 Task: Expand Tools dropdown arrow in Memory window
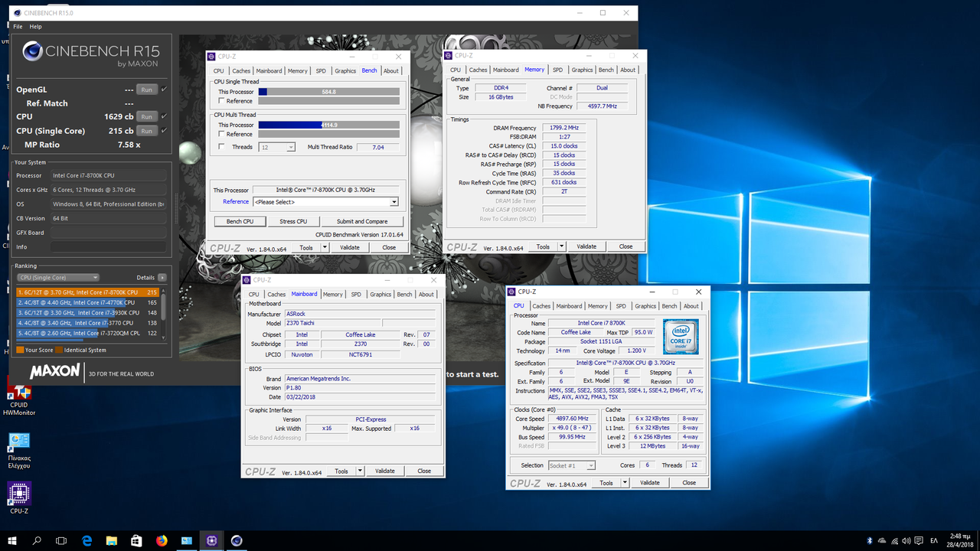click(x=561, y=246)
